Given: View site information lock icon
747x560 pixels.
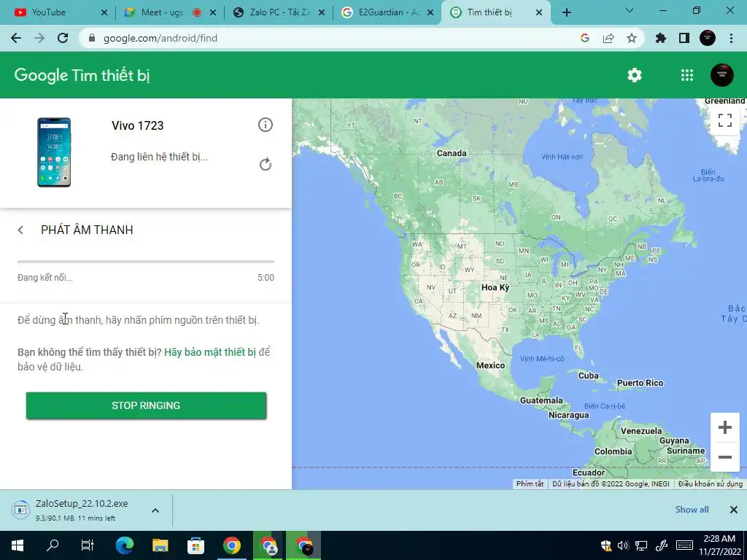Looking at the screenshot, I should coord(93,38).
